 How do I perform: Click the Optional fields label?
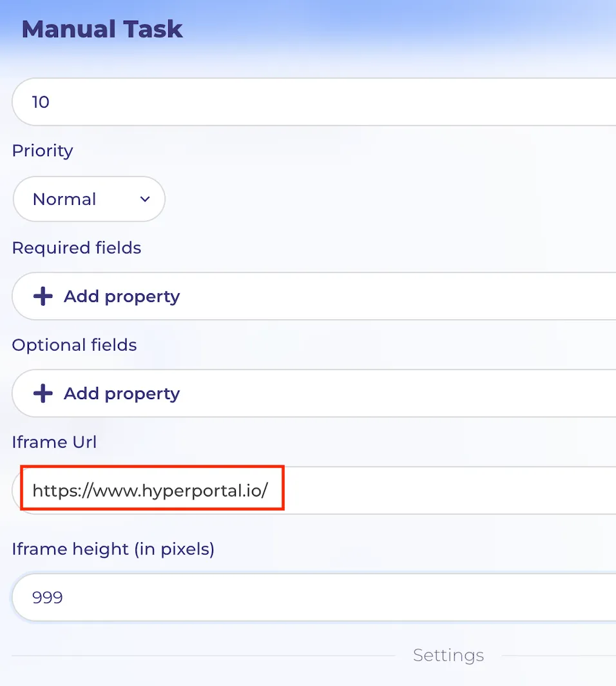click(74, 345)
